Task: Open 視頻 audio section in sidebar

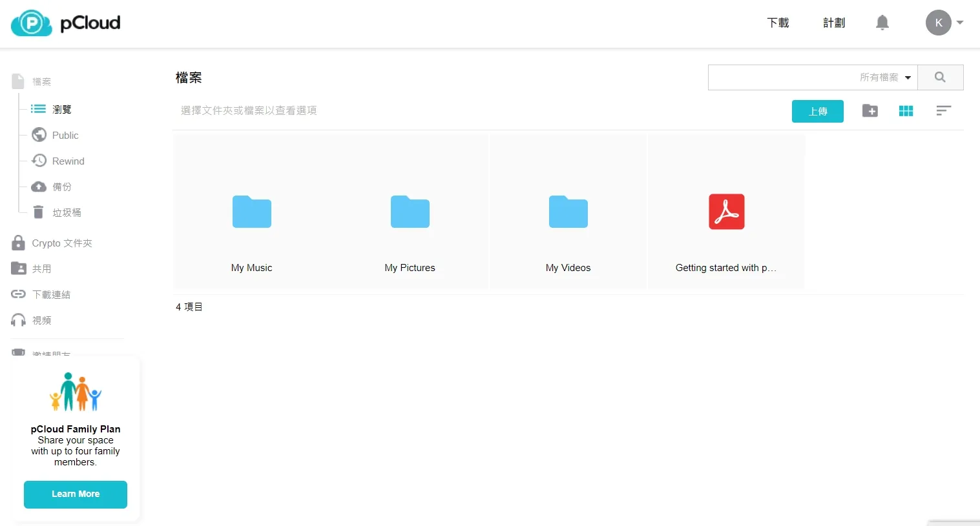Action: (32, 320)
